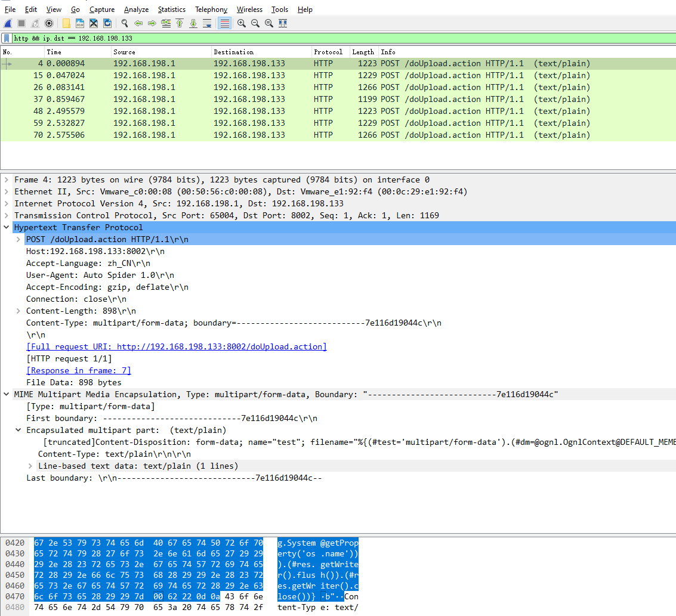Screen dimensions: 676x616
Task: Toggle packet colorizing rules button
Action: tap(224, 23)
